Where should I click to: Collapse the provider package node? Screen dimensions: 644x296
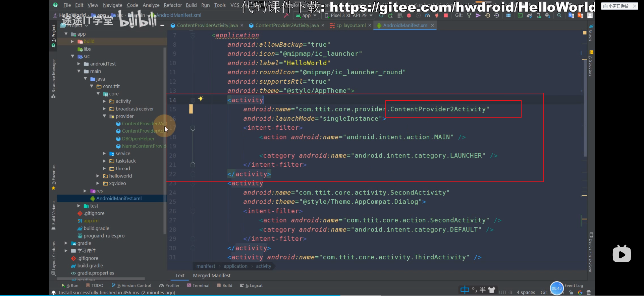[x=104, y=116]
